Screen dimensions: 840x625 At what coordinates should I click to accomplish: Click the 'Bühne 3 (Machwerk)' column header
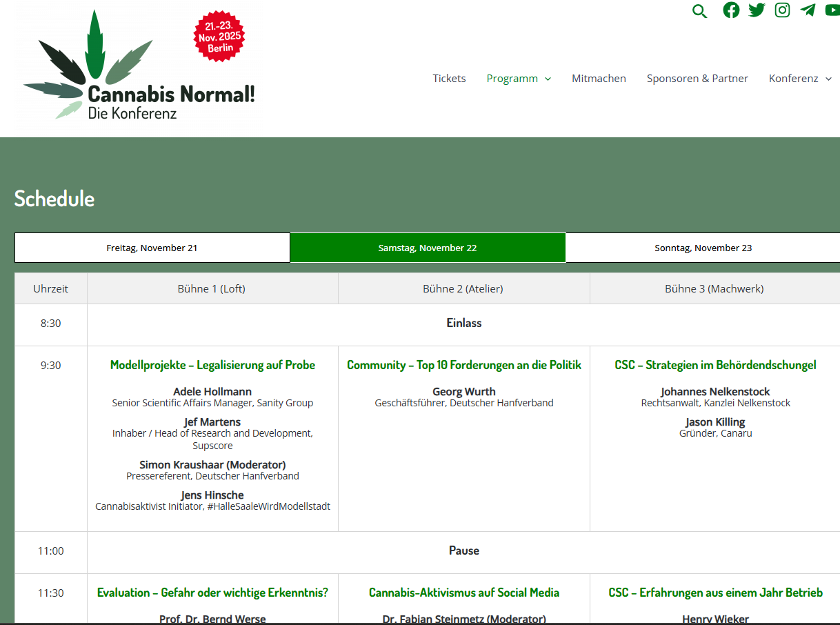[x=714, y=289]
